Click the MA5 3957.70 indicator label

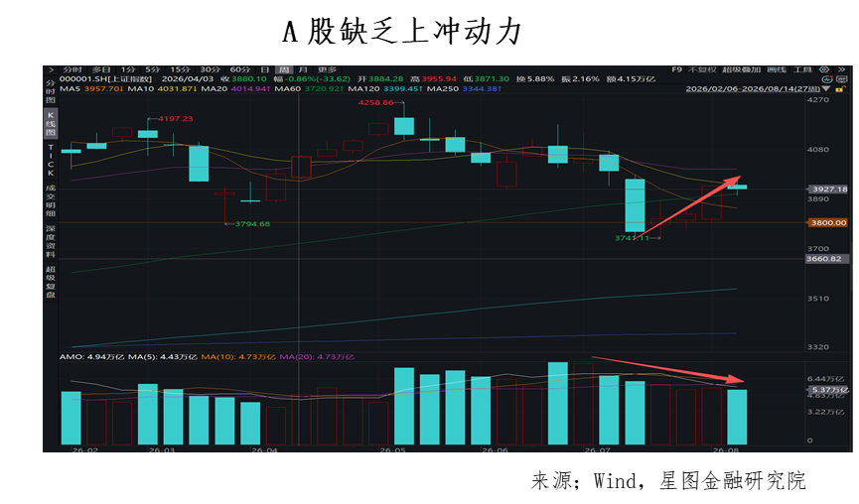pyautogui.click(x=91, y=88)
